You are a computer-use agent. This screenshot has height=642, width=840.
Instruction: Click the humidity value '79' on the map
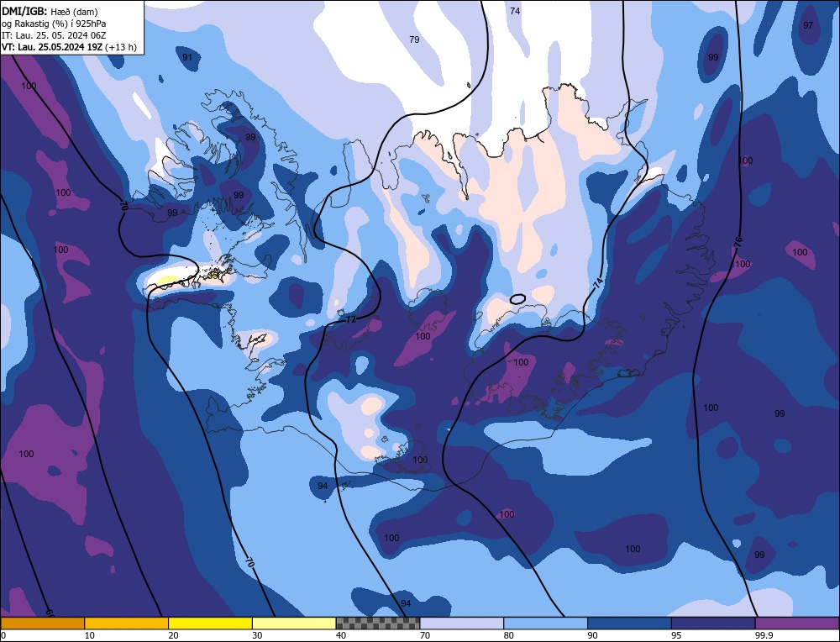(414, 39)
